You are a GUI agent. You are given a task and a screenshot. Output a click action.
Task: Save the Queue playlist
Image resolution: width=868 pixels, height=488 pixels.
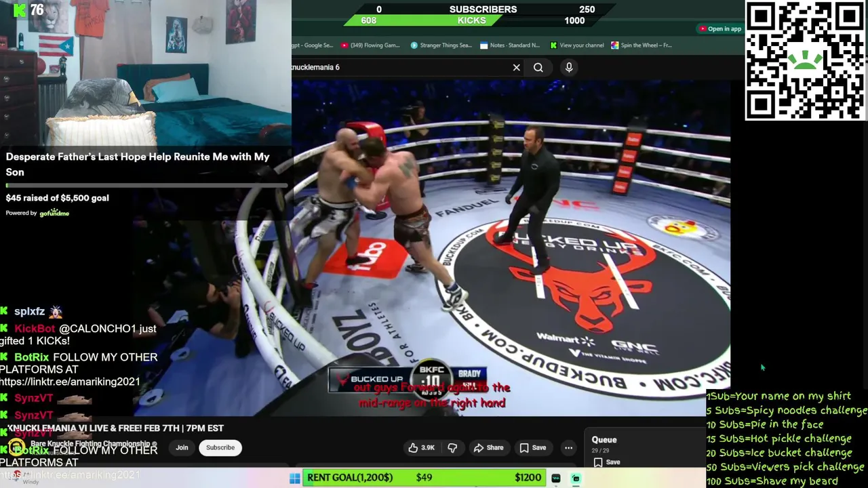tap(607, 462)
